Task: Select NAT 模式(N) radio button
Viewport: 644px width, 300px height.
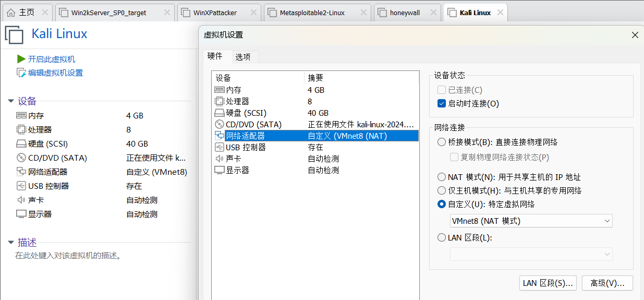Action: pyautogui.click(x=442, y=177)
